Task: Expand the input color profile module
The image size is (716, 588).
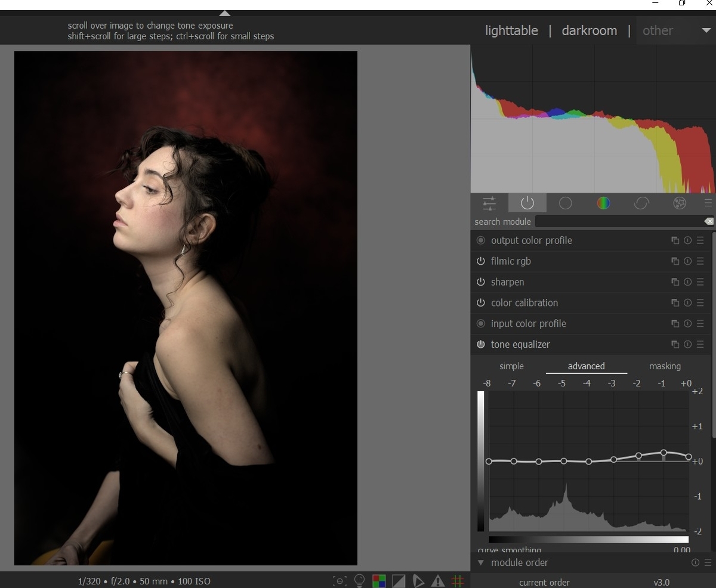Action: 528,324
